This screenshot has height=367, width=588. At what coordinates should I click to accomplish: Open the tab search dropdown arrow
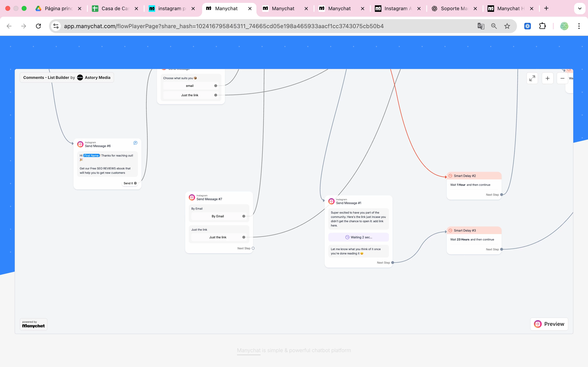click(x=579, y=9)
